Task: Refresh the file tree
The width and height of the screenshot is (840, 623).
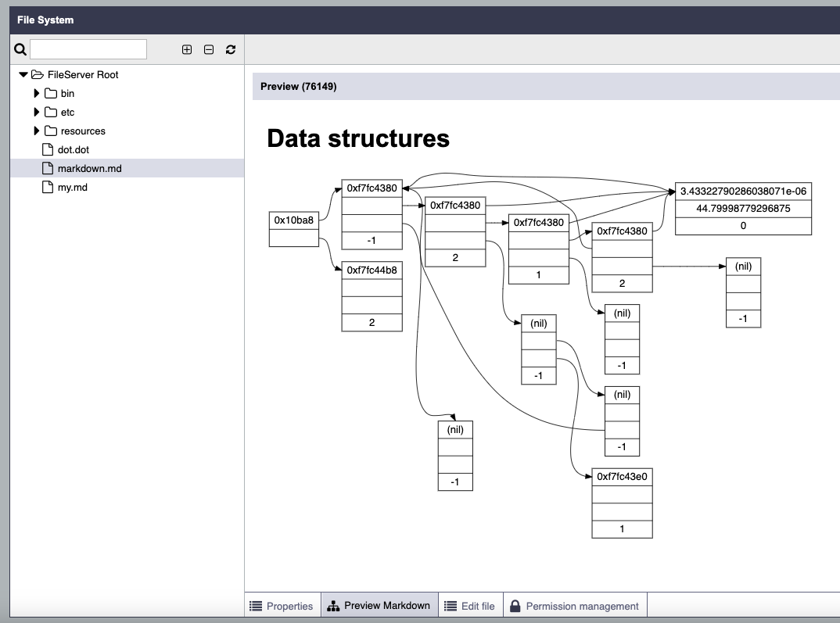Action: coord(231,49)
